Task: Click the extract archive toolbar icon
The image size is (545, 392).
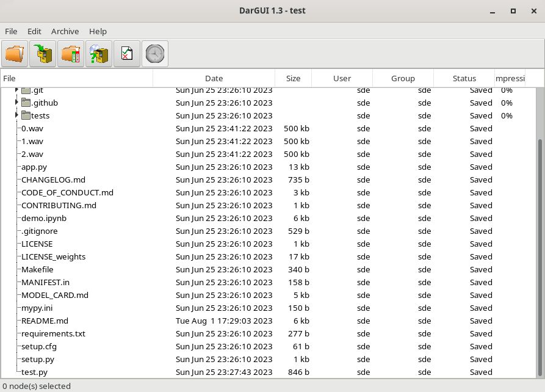Action: [x=71, y=54]
